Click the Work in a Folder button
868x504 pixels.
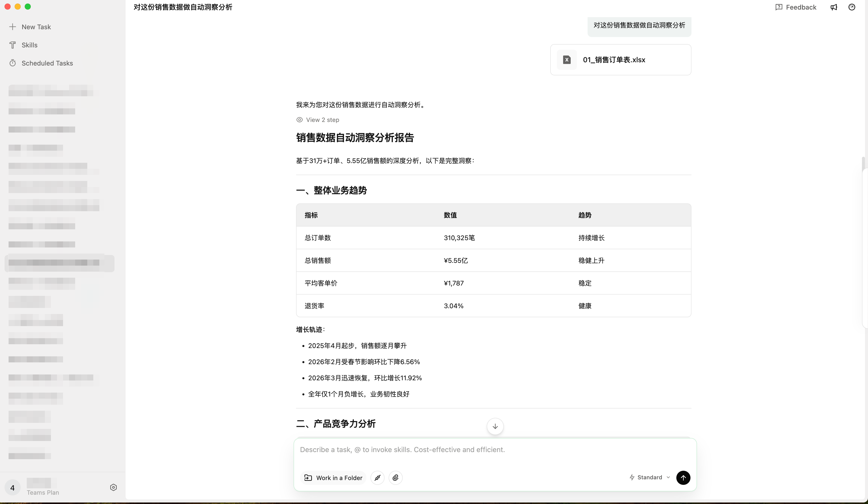point(333,478)
